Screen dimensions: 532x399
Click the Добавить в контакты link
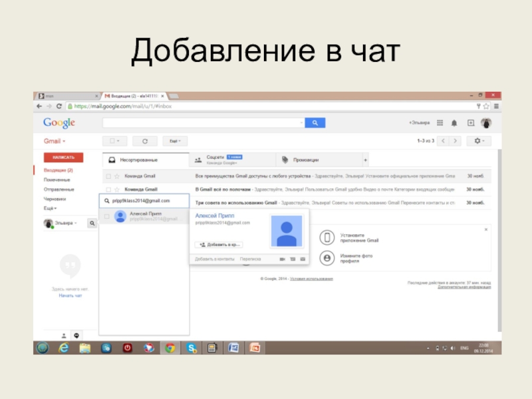[x=214, y=259]
